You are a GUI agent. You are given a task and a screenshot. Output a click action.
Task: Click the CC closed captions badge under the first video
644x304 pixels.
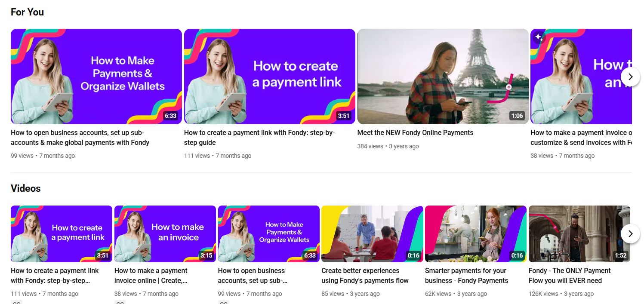coord(16,303)
